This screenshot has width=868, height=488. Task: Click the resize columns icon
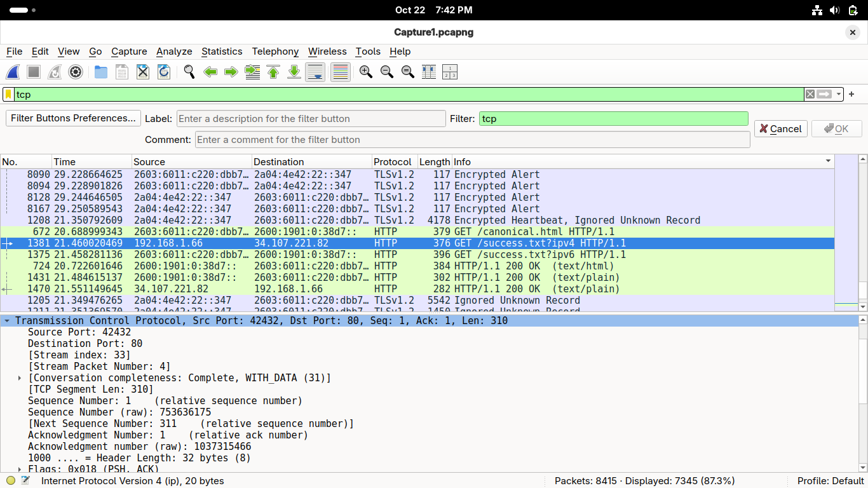tap(429, 72)
